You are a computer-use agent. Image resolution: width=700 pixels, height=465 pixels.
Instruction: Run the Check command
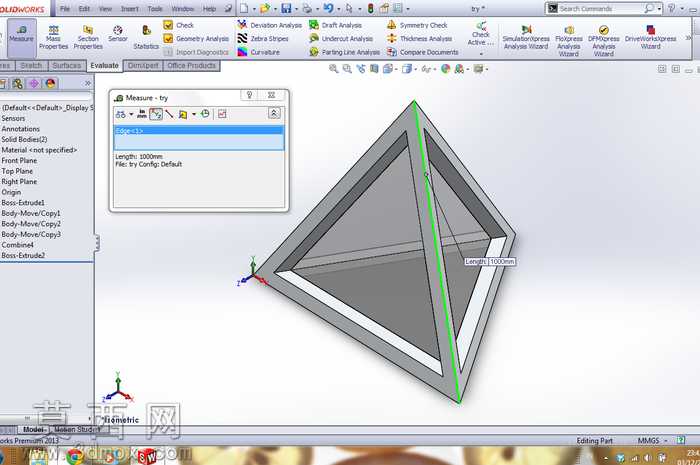coord(179,25)
